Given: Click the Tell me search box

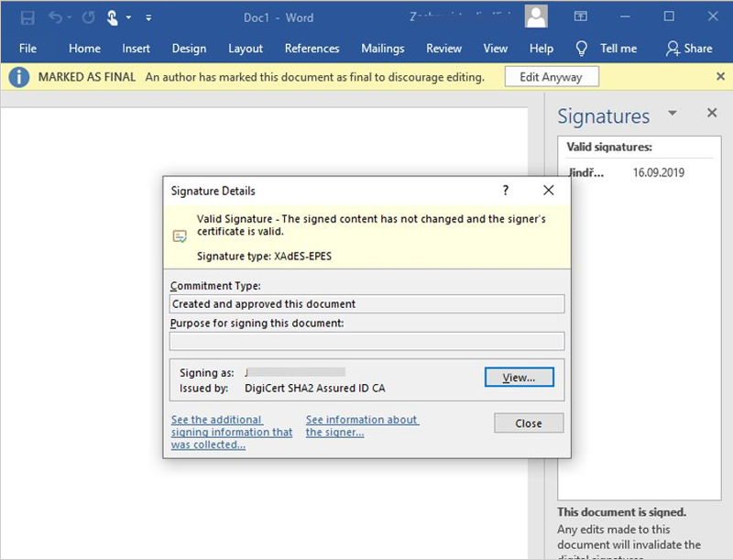Looking at the screenshot, I should pyautogui.click(x=618, y=49).
